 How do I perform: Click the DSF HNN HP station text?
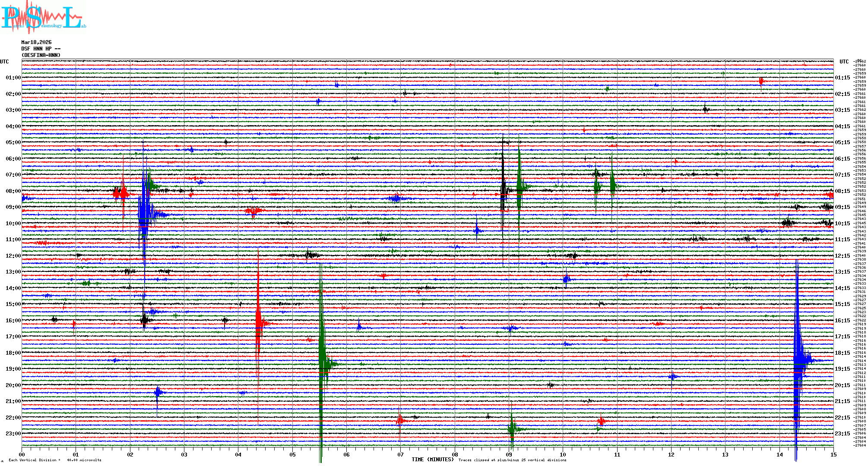pos(41,49)
